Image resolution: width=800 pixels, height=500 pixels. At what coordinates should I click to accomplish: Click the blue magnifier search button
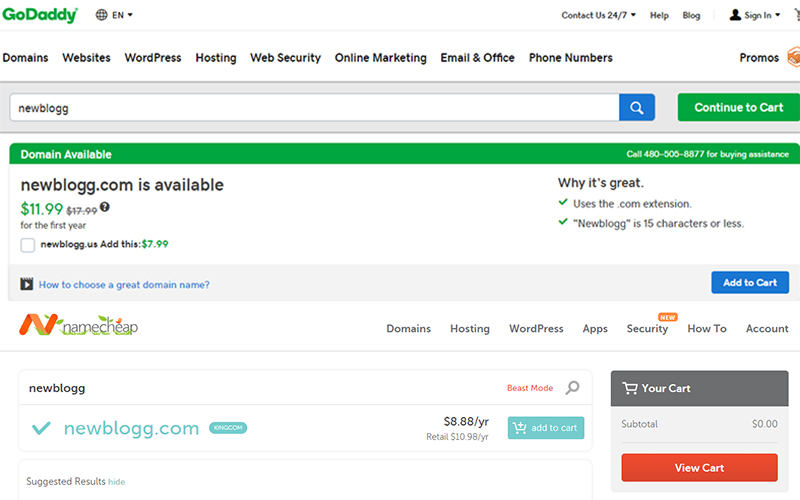[x=637, y=108]
